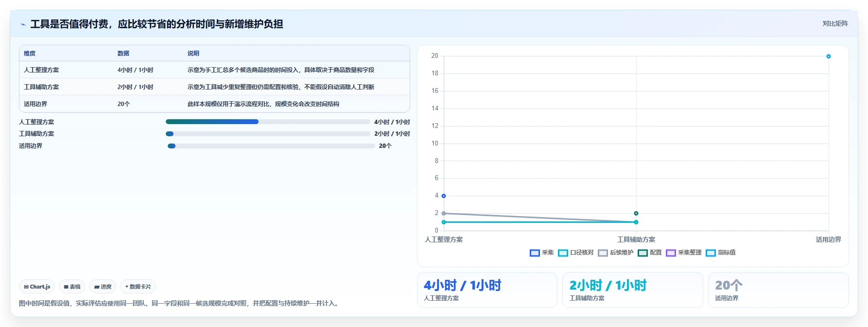The width and height of the screenshot is (868, 327).
Task: Select the 工具辅助方案 progress bar
Action: (x=268, y=134)
